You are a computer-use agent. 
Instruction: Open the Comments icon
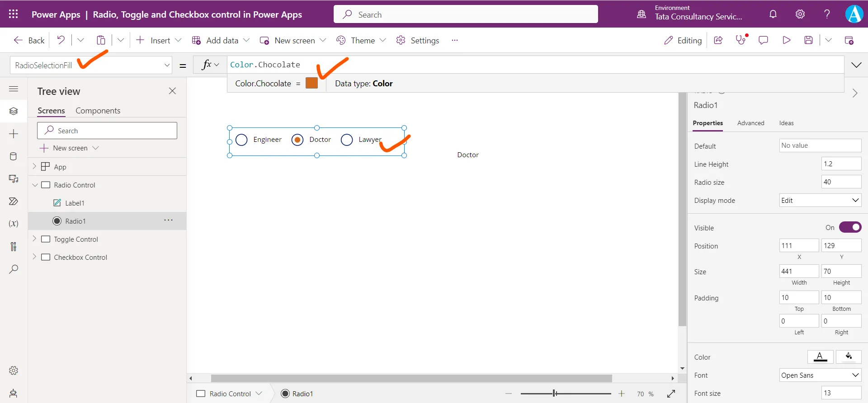pos(764,40)
